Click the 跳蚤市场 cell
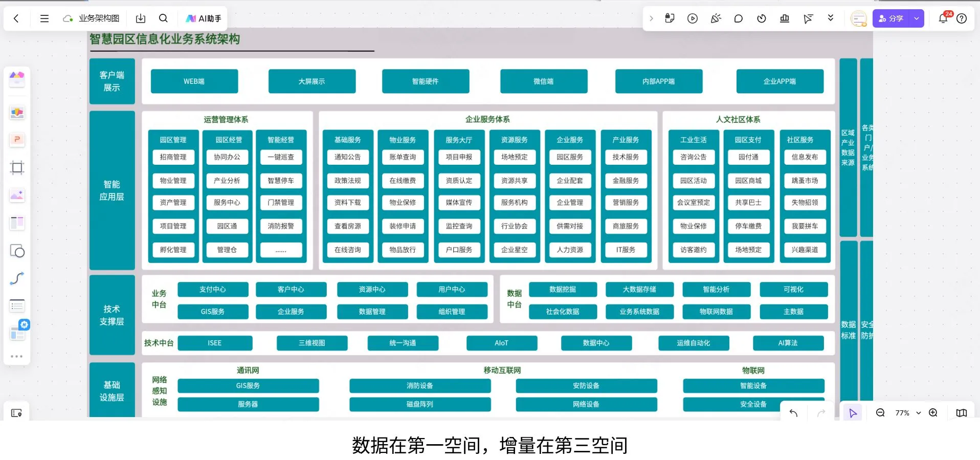This screenshot has width=980, height=460. [x=805, y=181]
